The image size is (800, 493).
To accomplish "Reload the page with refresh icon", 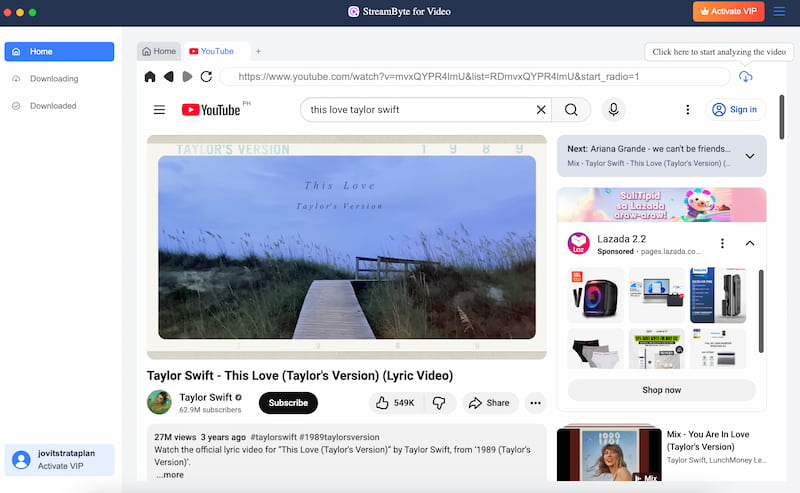I will click(x=206, y=77).
